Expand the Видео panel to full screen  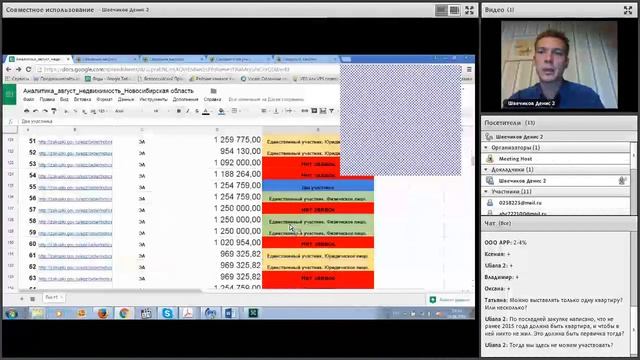point(628,10)
